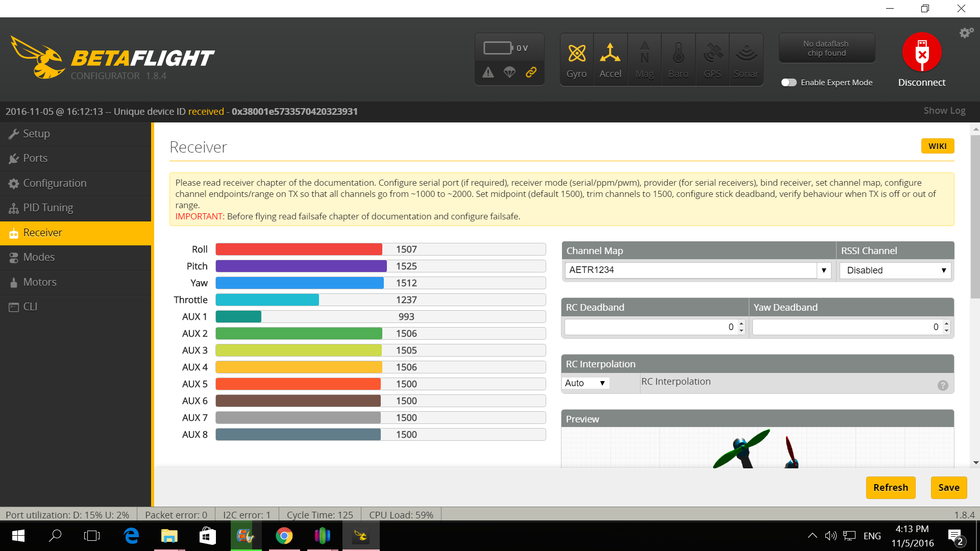Click the Accel sensor icon
Viewport: 980px width, 551px height.
[x=610, y=59]
